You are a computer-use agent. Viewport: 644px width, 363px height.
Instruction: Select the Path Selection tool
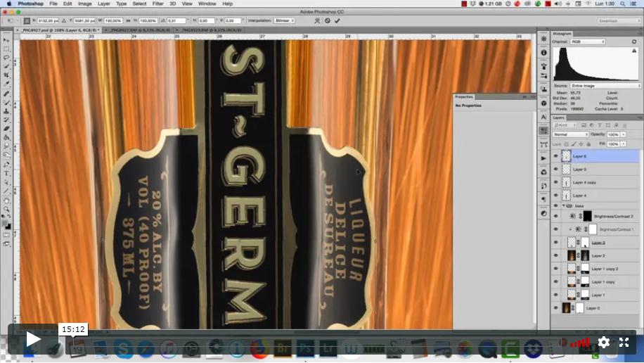[x=6, y=182]
